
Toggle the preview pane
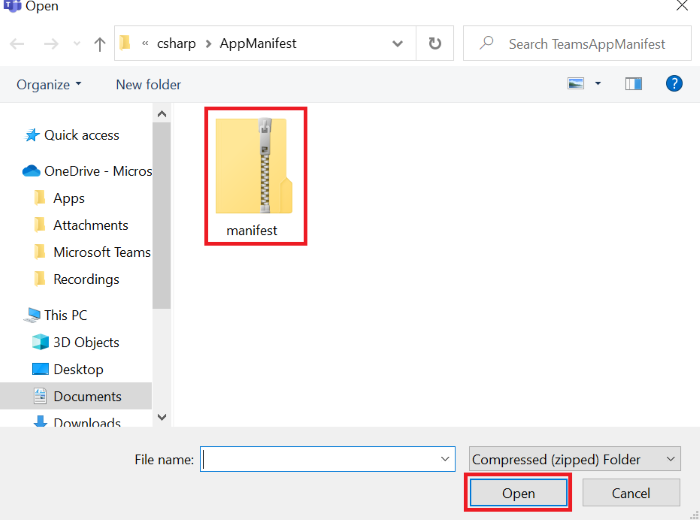(x=633, y=83)
